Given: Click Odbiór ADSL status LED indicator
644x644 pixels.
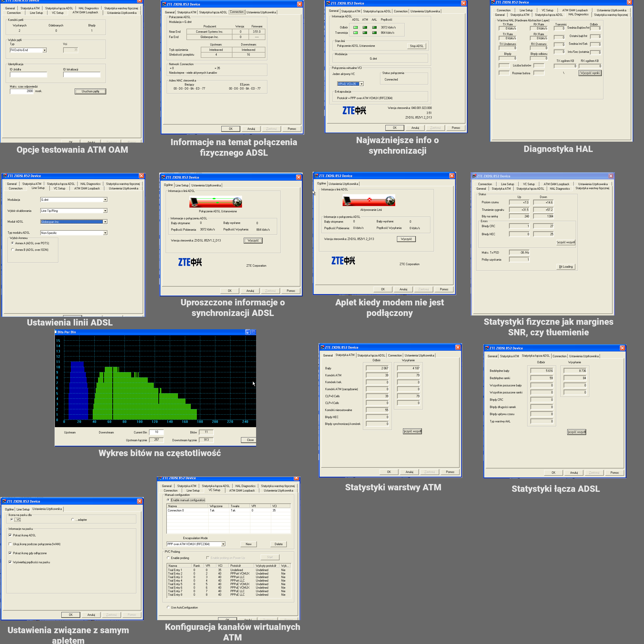Looking at the screenshot, I should (356, 27).
